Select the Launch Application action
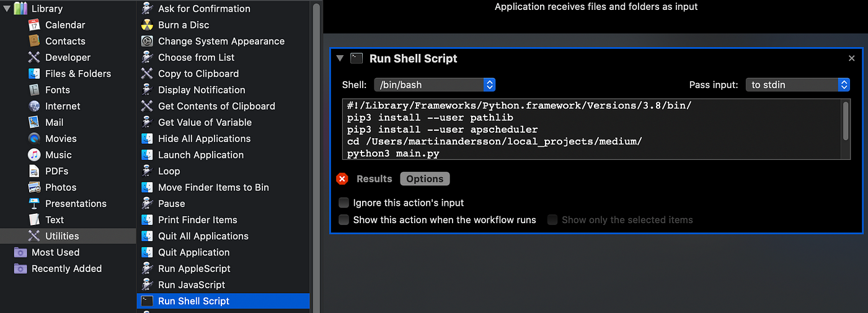This screenshot has width=868, height=313. click(201, 155)
